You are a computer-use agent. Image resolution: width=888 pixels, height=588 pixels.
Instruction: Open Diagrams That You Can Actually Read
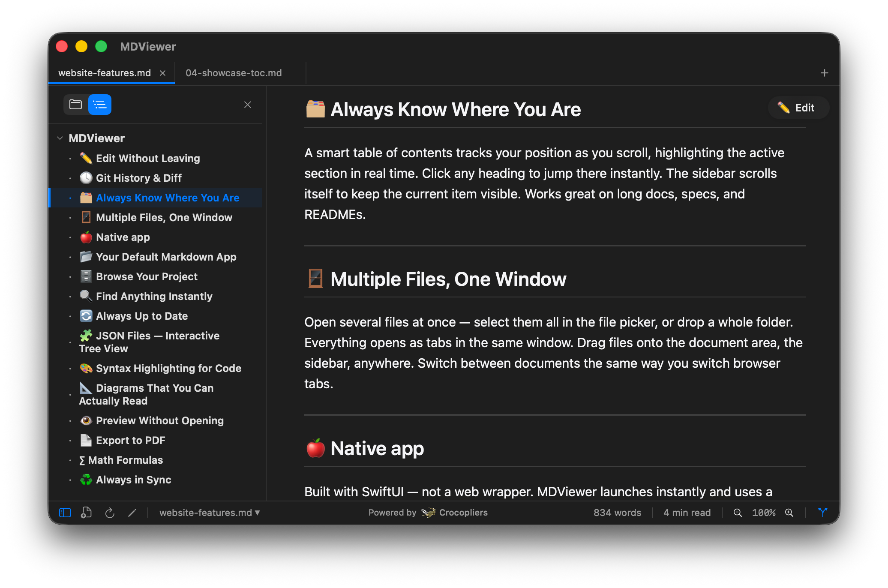(156, 394)
